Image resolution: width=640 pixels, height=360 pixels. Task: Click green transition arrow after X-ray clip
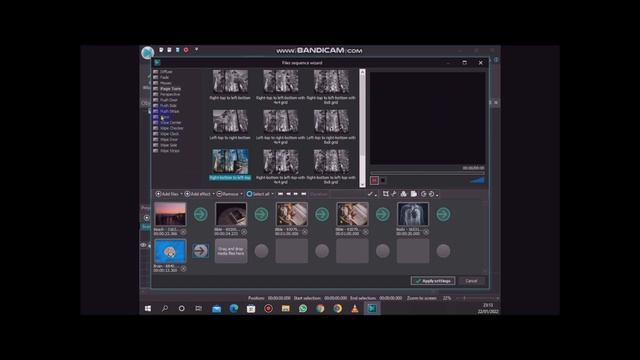(443, 214)
